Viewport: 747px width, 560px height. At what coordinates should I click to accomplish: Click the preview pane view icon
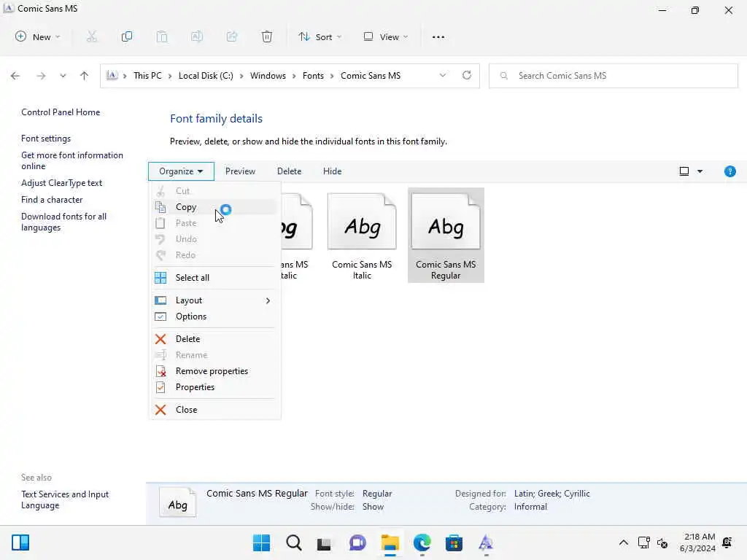(684, 171)
